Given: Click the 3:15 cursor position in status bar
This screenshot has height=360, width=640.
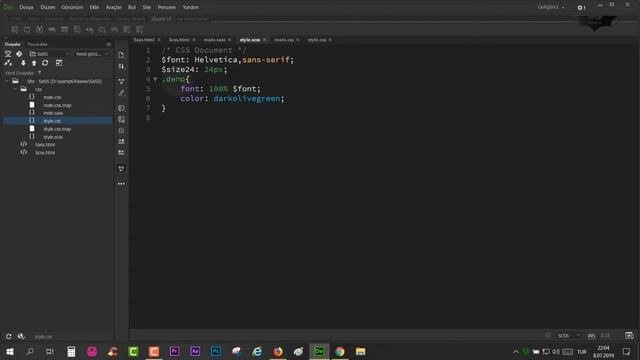Looking at the screenshot, I should tap(605, 336).
